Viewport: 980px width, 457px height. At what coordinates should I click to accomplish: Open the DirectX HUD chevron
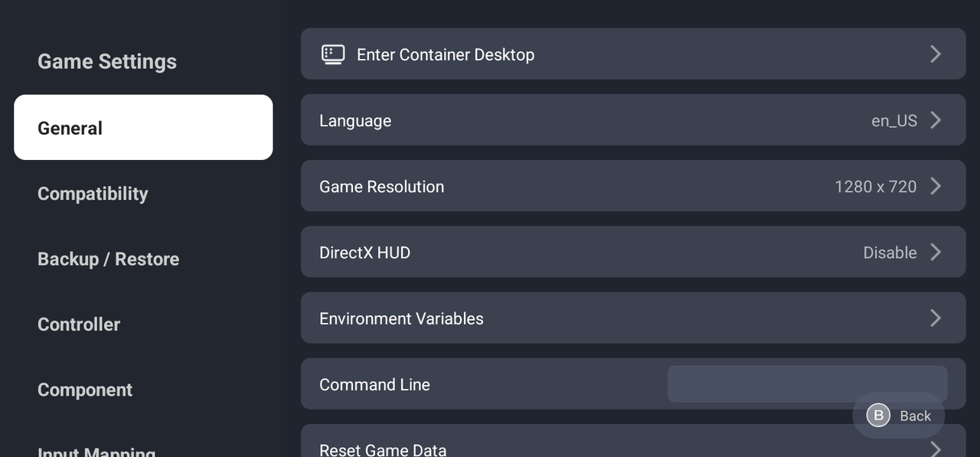coord(936,252)
